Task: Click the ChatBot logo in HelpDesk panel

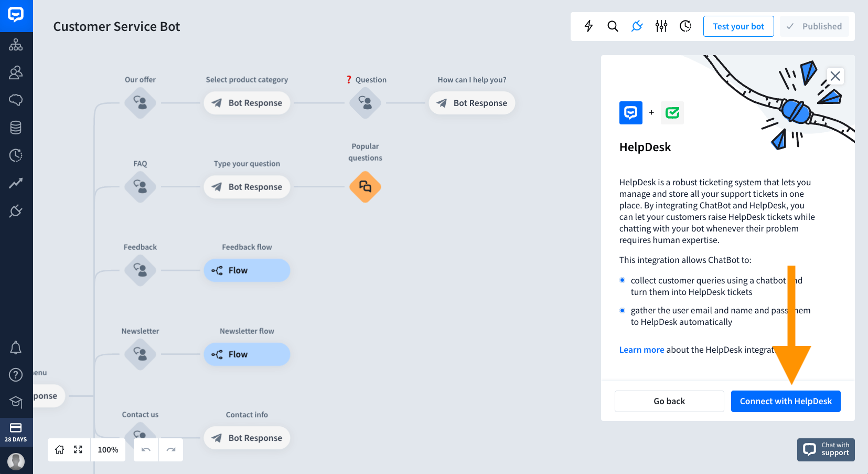Action: point(631,113)
